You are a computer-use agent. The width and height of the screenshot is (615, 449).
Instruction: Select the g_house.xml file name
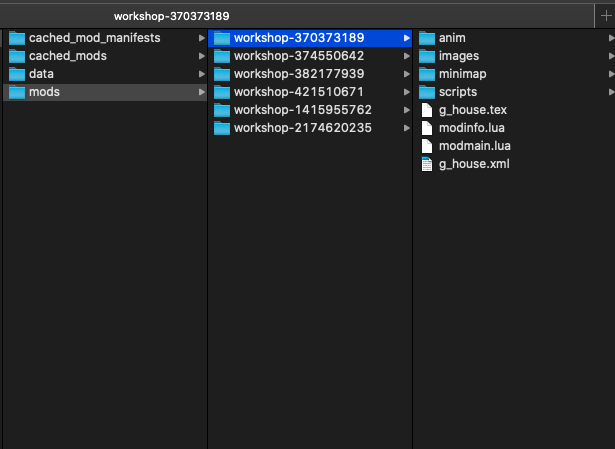click(x=474, y=164)
